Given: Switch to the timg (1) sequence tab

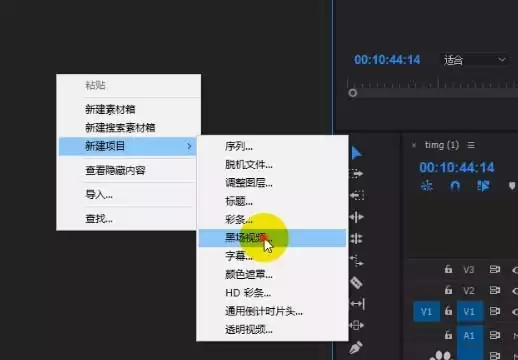Looking at the screenshot, I should 442,145.
